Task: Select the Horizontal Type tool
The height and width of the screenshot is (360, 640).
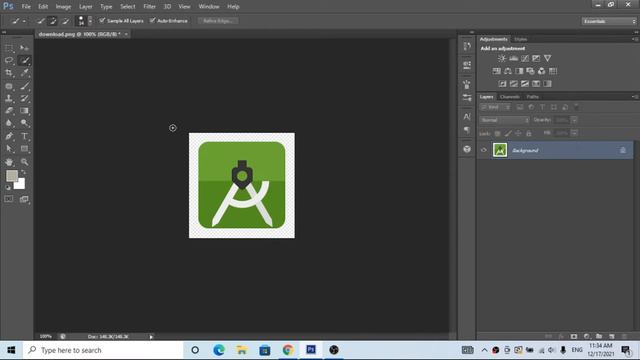Action: point(24,136)
